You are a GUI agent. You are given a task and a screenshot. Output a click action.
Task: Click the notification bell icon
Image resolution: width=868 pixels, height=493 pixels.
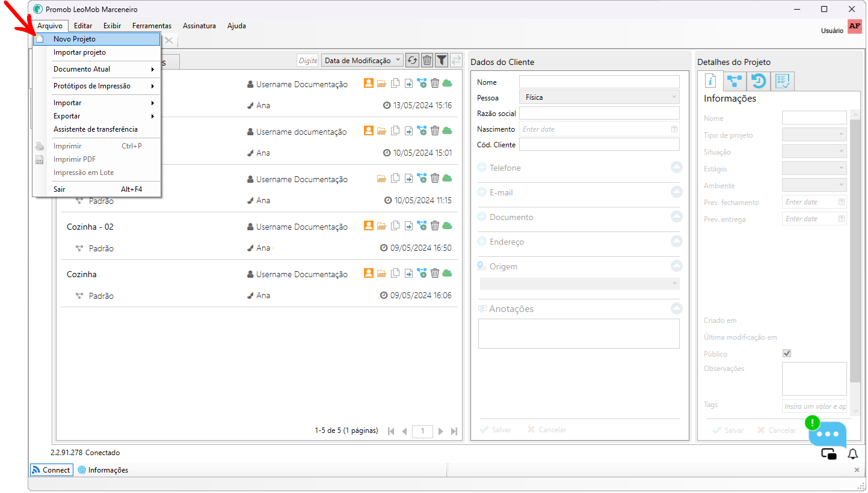(x=852, y=455)
